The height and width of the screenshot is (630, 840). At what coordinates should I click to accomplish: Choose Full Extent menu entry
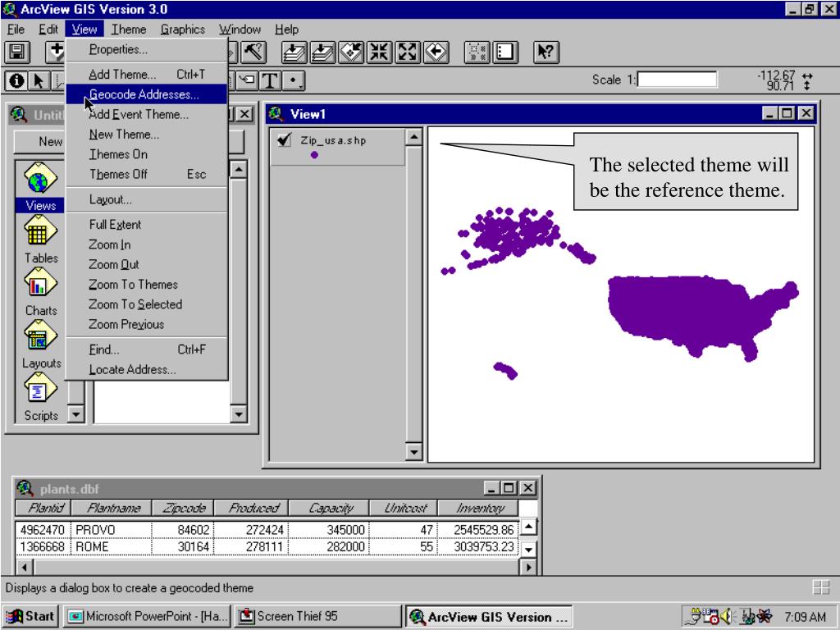(x=146, y=225)
